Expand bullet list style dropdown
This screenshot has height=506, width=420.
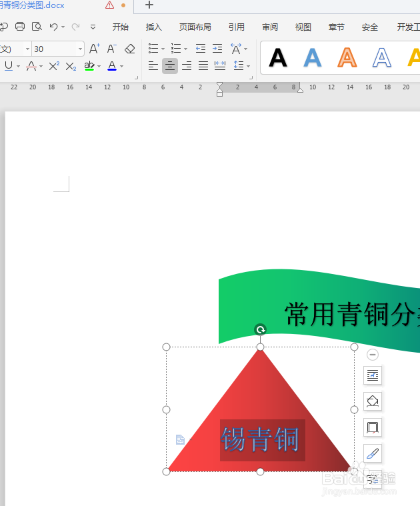click(163, 49)
